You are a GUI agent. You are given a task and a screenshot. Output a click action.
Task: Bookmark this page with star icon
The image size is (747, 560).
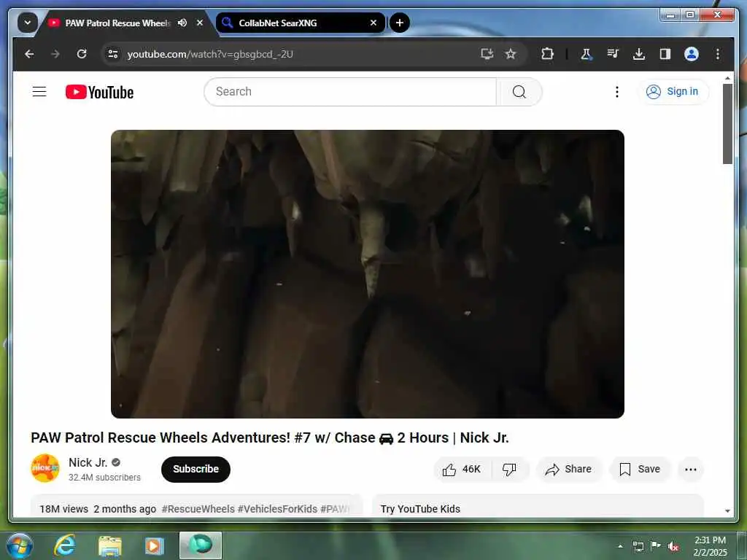pyautogui.click(x=511, y=54)
